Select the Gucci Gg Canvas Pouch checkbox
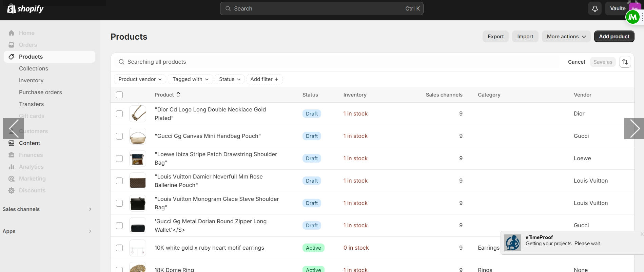 point(119,136)
